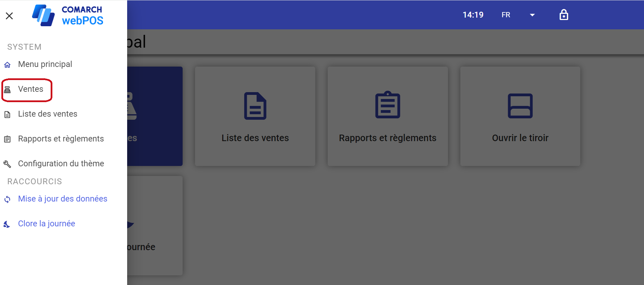Click the dark blue Ventes tile behind the menu
Viewport: 644px width, 285px height.
[155, 116]
